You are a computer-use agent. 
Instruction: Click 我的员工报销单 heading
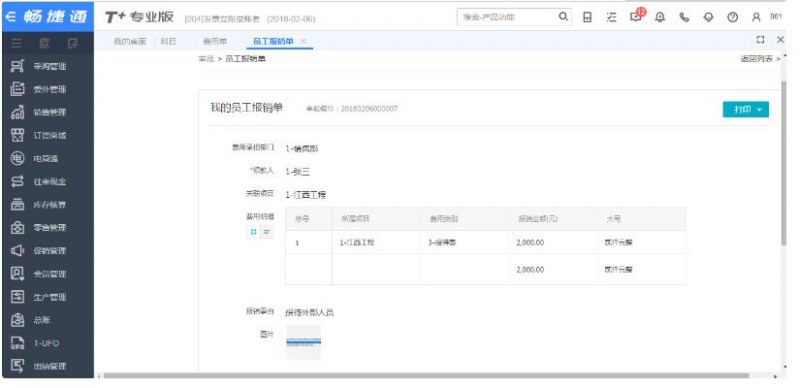pos(246,108)
